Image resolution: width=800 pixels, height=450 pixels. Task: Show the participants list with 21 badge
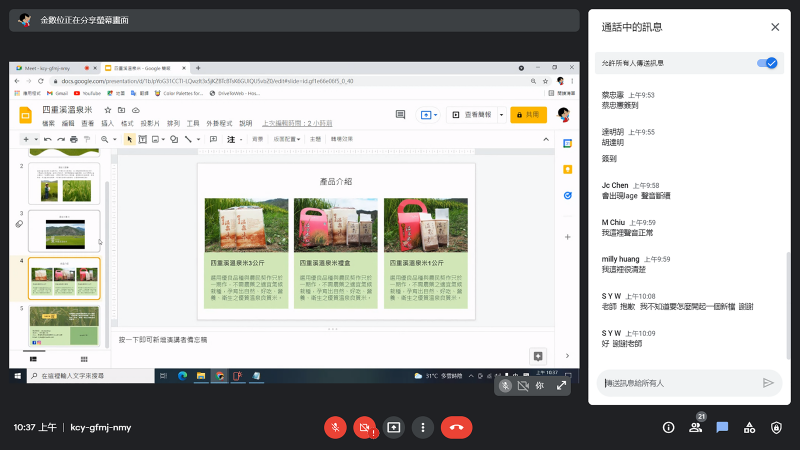coord(695,428)
